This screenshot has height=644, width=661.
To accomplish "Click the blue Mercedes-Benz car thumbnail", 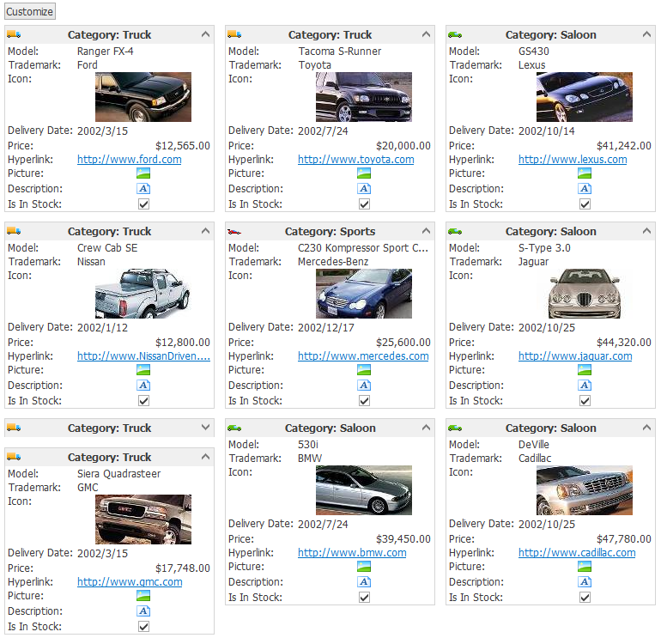I will pos(364,294).
